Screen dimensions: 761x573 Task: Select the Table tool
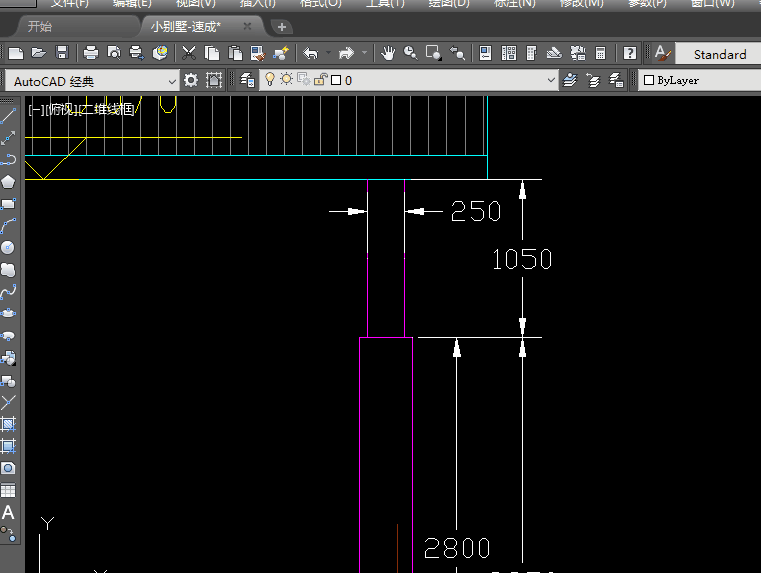click(x=8, y=491)
